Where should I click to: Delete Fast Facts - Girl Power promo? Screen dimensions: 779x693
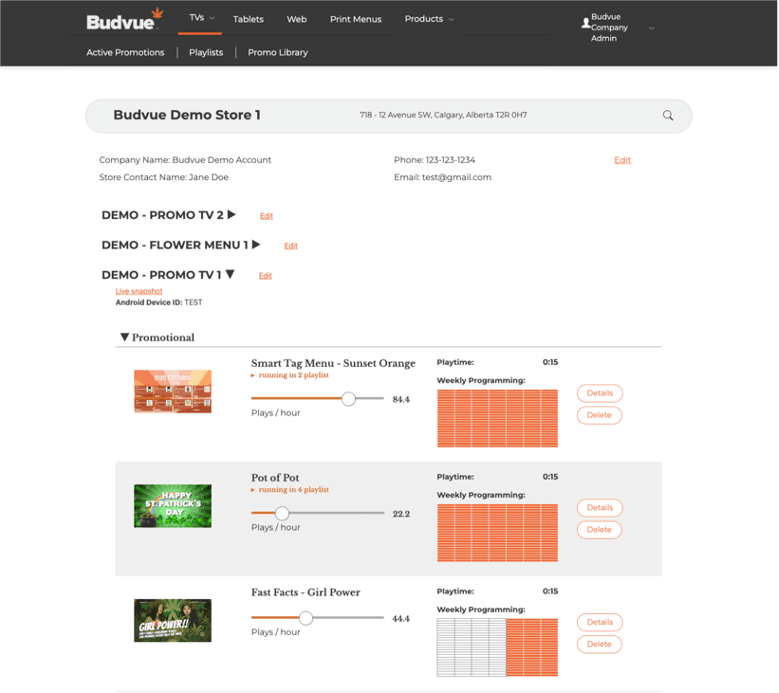click(600, 644)
